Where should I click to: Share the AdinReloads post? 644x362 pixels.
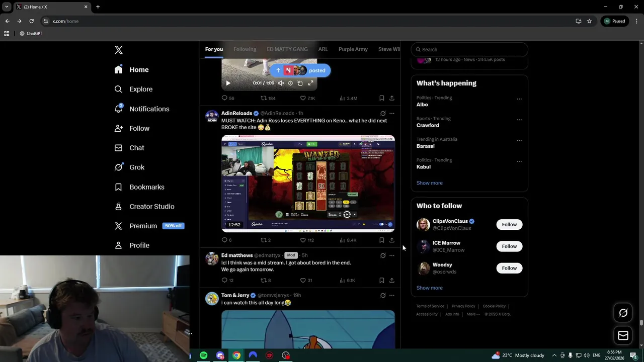coord(391,240)
